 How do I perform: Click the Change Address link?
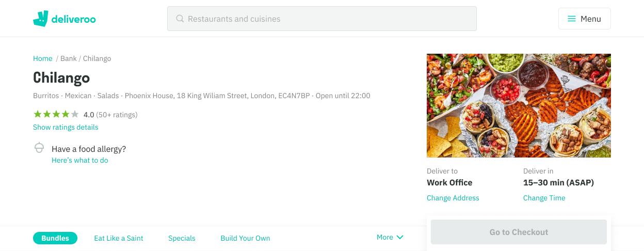pyautogui.click(x=453, y=198)
